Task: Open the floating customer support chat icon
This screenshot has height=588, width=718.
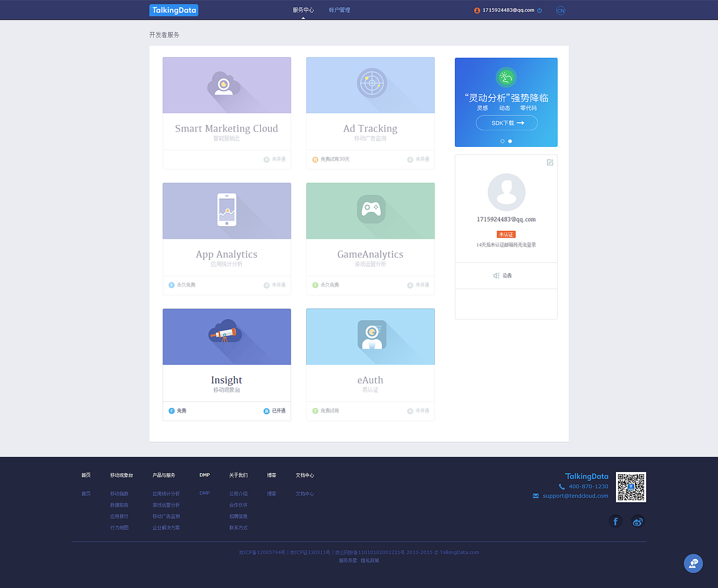Action: coord(693,563)
